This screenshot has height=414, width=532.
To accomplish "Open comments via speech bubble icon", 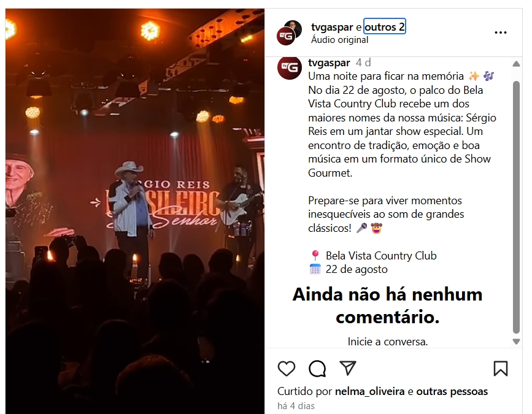I will [x=317, y=369].
